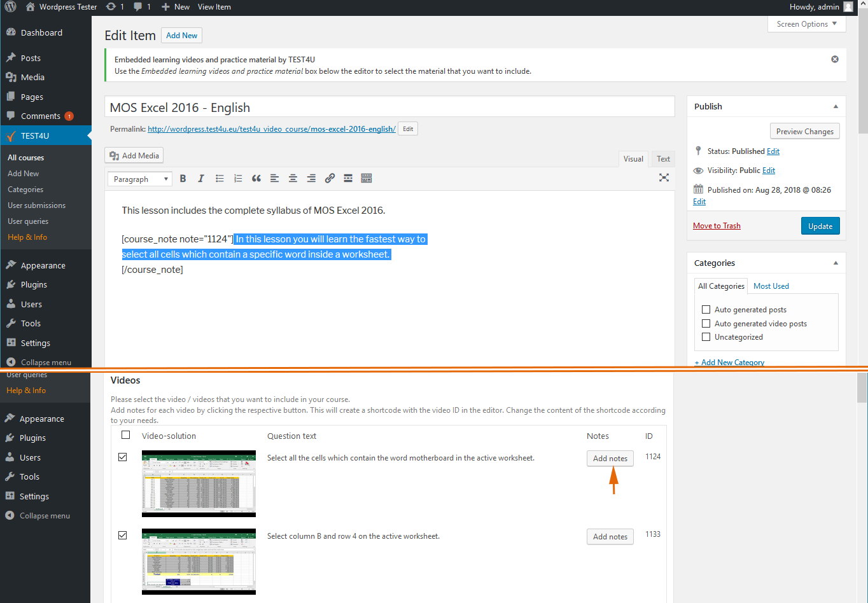Open the upper Help & Info submenu item

pyautogui.click(x=27, y=237)
